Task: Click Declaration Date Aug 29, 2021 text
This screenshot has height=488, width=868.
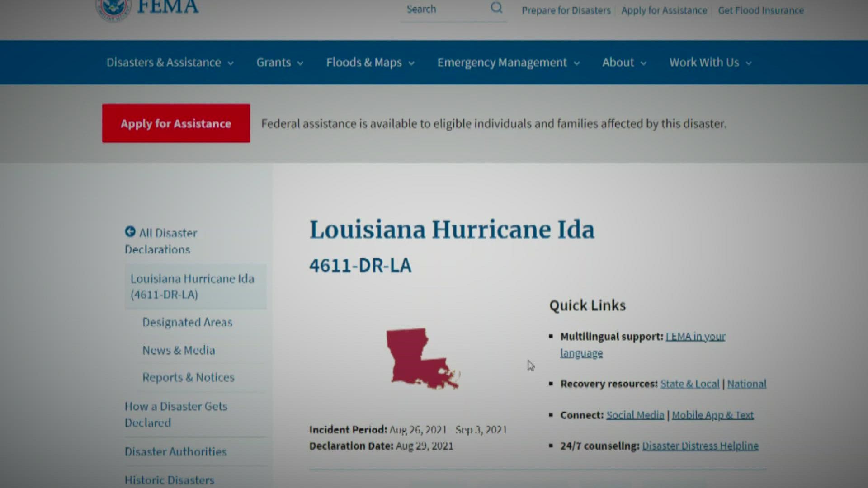Action: tap(381, 446)
